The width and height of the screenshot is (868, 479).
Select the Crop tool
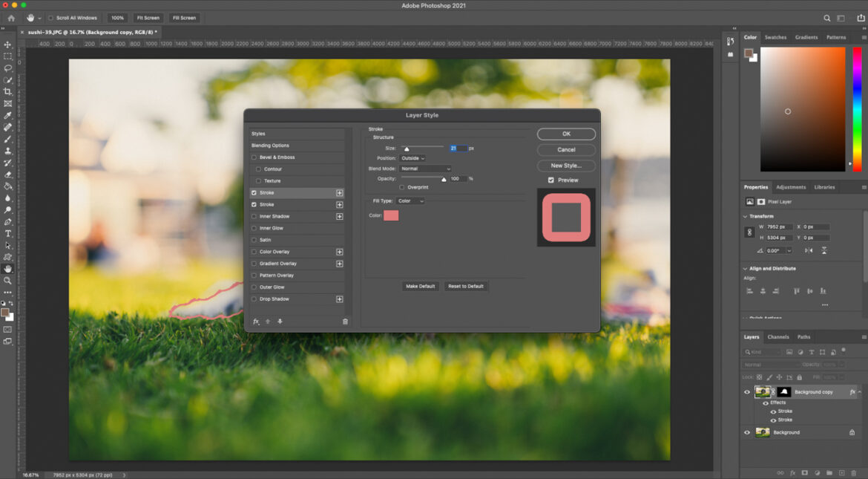coord(8,91)
